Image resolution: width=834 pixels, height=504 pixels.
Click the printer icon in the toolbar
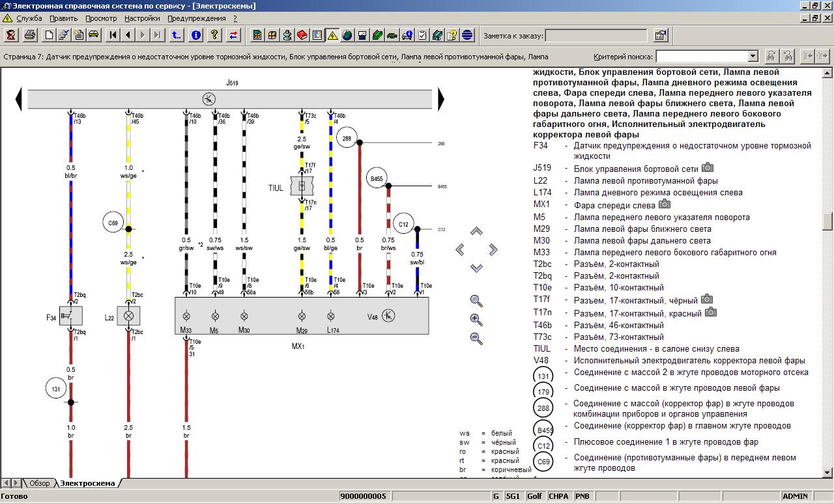pos(30,35)
